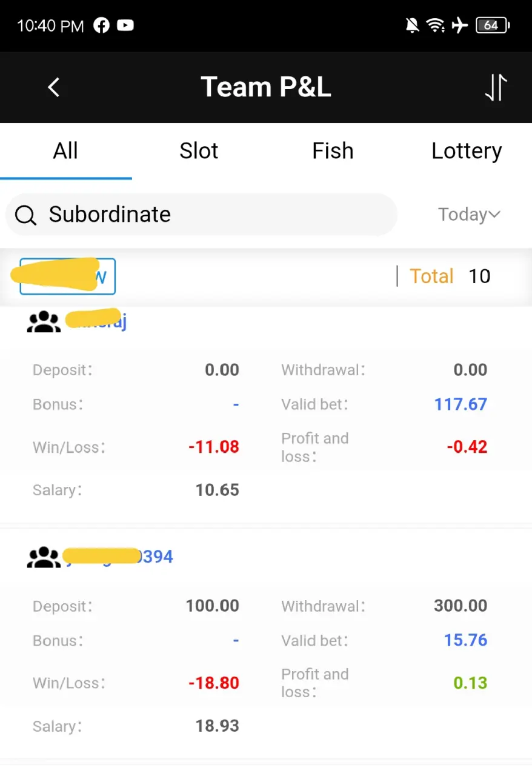Switch to the Lottery tab
532x776 pixels.
point(467,151)
